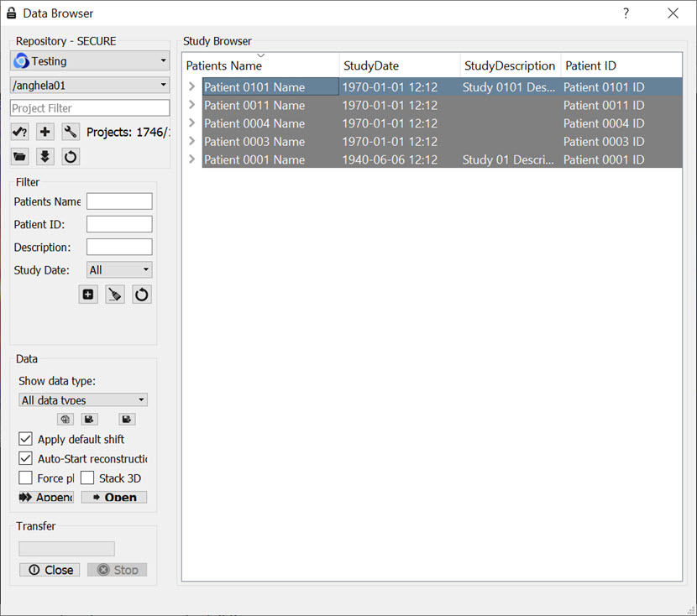Click the folder icon in Repository panel

coord(20,156)
